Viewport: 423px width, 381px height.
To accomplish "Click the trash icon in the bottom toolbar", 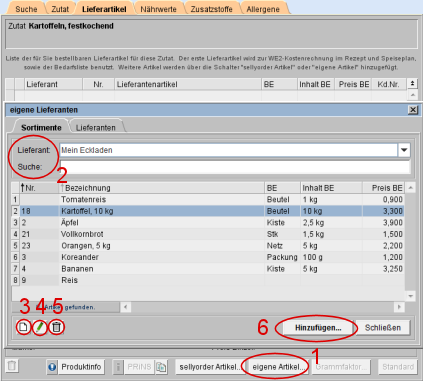I will click(x=12, y=366).
